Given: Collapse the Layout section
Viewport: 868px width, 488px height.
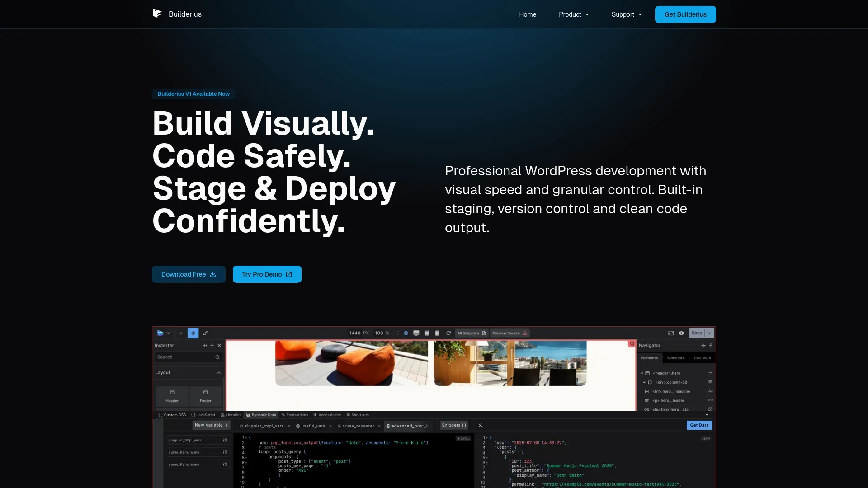Looking at the screenshot, I should pyautogui.click(x=219, y=373).
